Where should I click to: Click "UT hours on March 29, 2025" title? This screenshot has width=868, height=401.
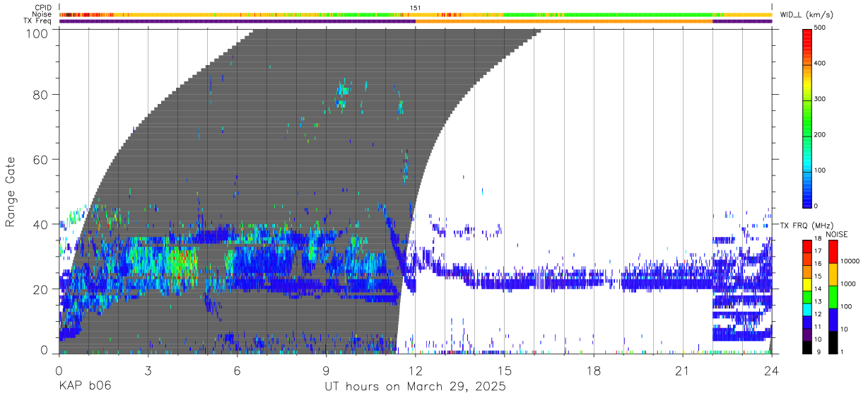coord(415,388)
